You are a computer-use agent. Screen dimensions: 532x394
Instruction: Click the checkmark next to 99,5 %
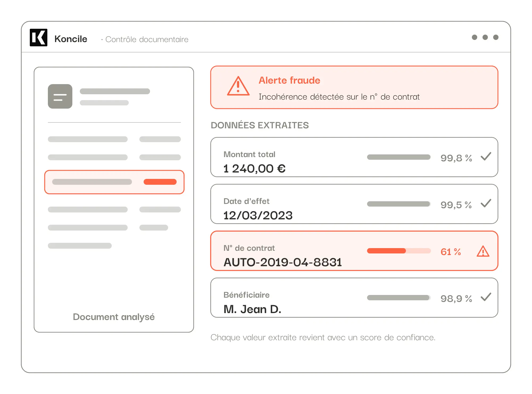click(486, 203)
